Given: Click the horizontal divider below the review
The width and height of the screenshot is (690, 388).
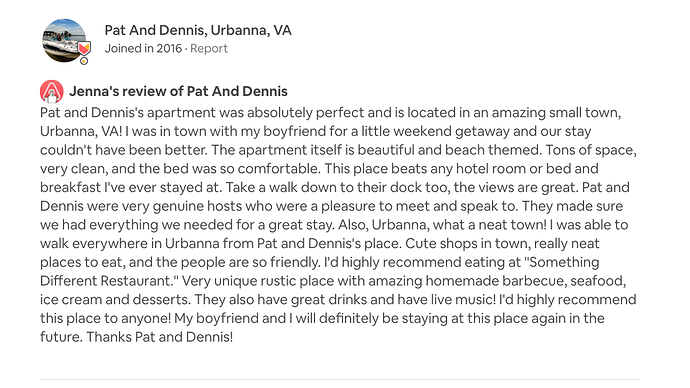Looking at the screenshot, I should click(x=340, y=379).
